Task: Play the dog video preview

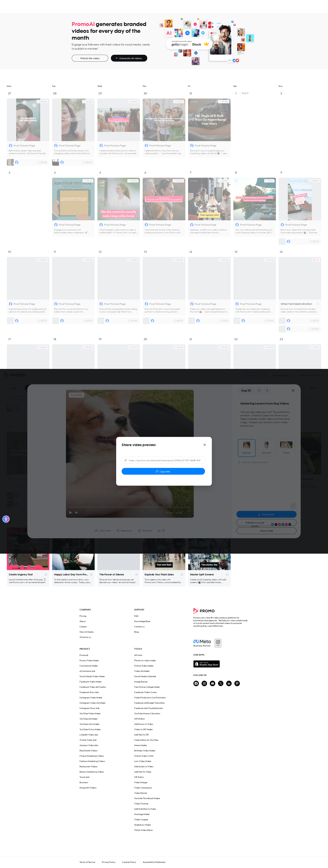Action: click(x=70, y=513)
